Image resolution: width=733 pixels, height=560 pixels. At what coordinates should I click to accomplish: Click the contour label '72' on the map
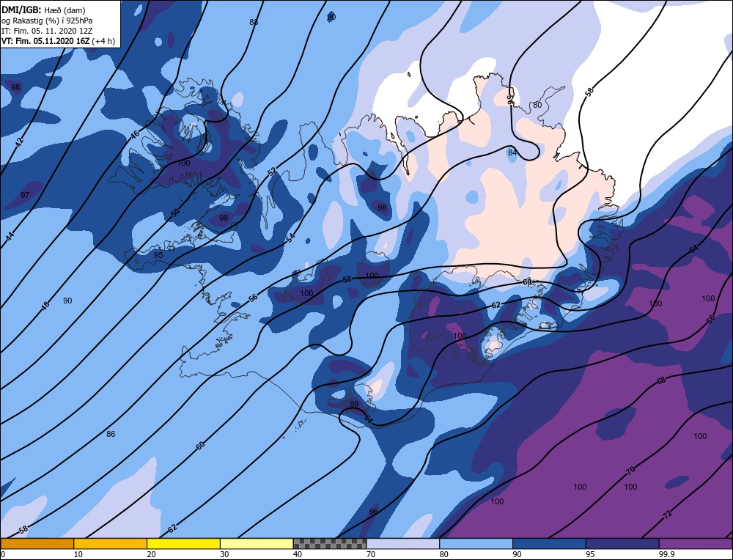[x=668, y=516]
